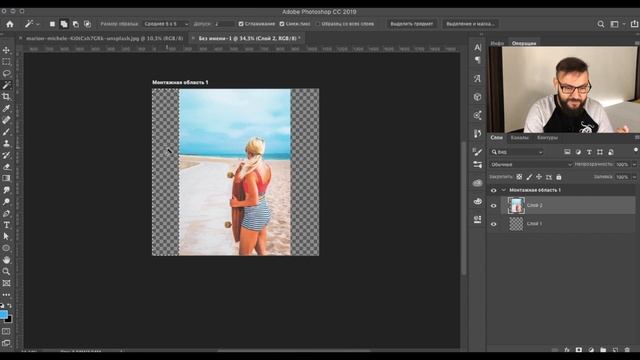This screenshot has height=360, width=640.
Task: Open the Character panel icon
Action: [477, 48]
